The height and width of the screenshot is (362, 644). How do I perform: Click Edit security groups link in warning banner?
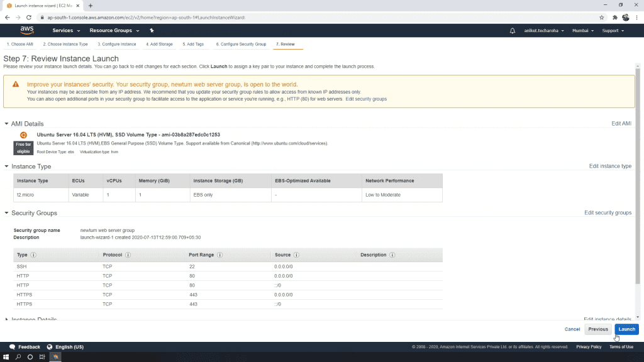(x=366, y=99)
